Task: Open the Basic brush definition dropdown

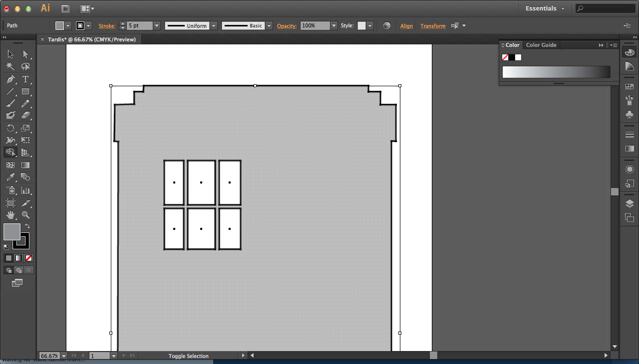Action: coord(269,25)
